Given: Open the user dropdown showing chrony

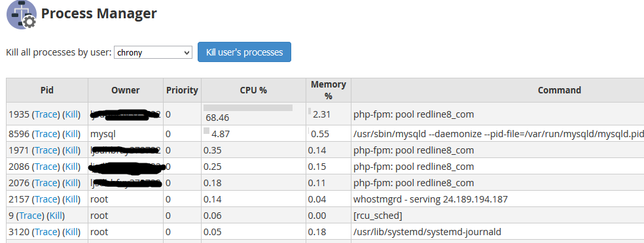Looking at the screenshot, I should tap(152, 52).
